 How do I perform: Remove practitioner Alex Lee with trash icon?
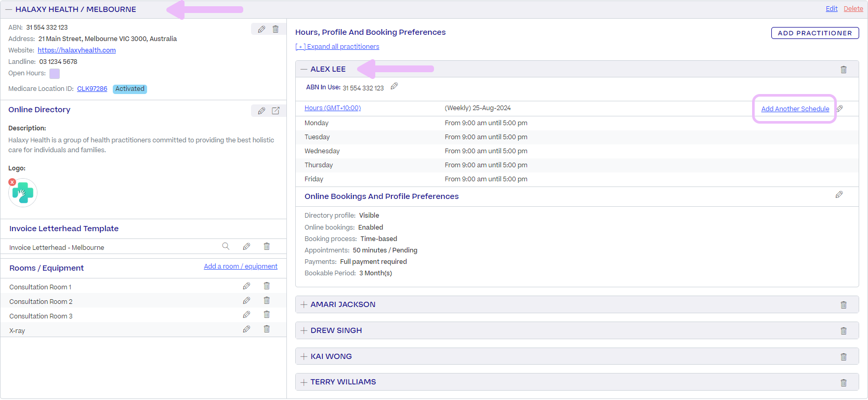coord(844,70)
